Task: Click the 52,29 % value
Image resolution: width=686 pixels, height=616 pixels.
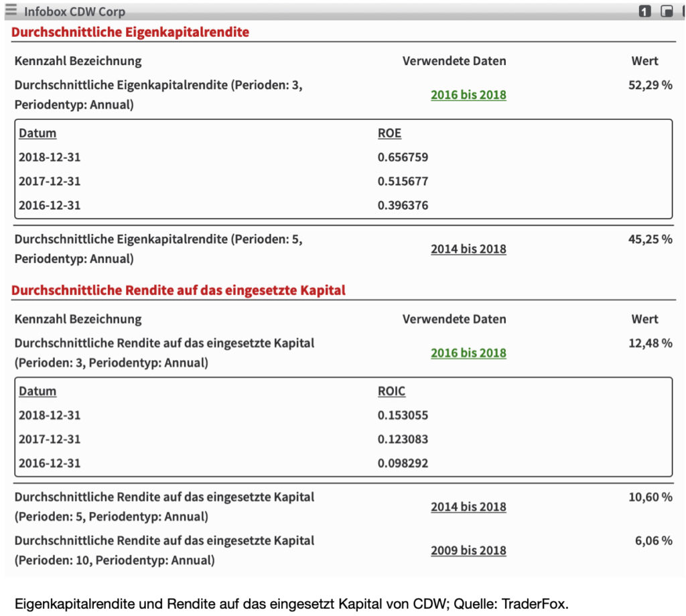Action: [x=650, y=85]
